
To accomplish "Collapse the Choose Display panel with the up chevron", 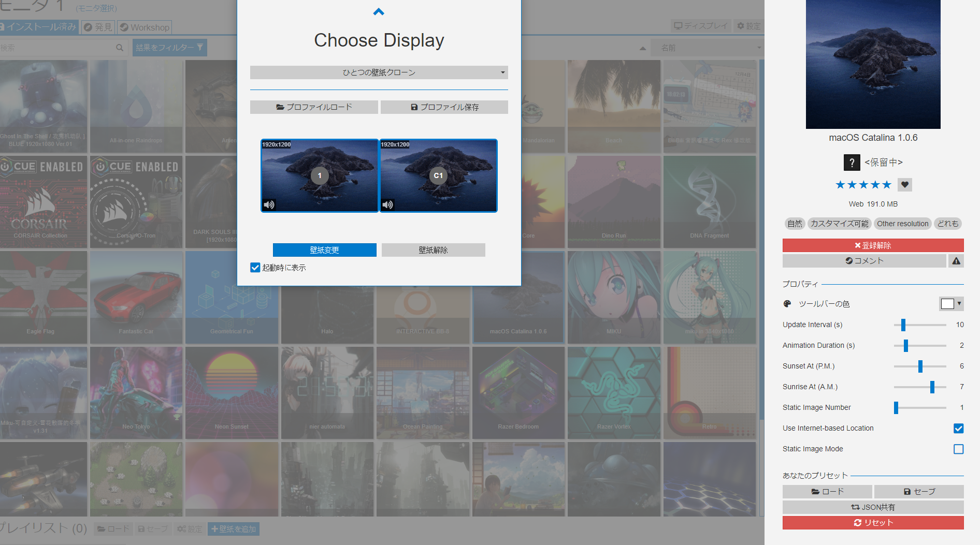I will click(x=379, y=12).
